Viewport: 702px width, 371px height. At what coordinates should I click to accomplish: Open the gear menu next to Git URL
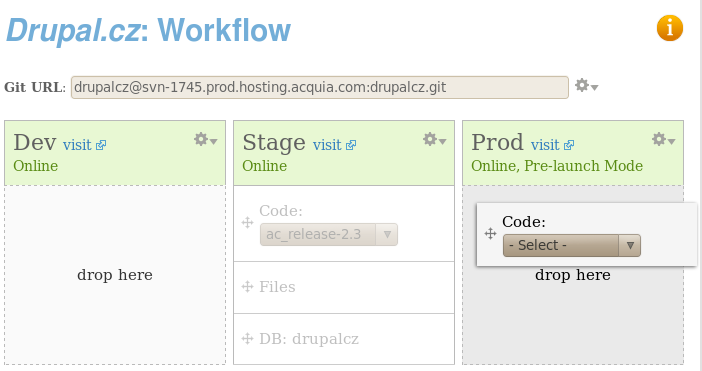[x=586, y=85]
